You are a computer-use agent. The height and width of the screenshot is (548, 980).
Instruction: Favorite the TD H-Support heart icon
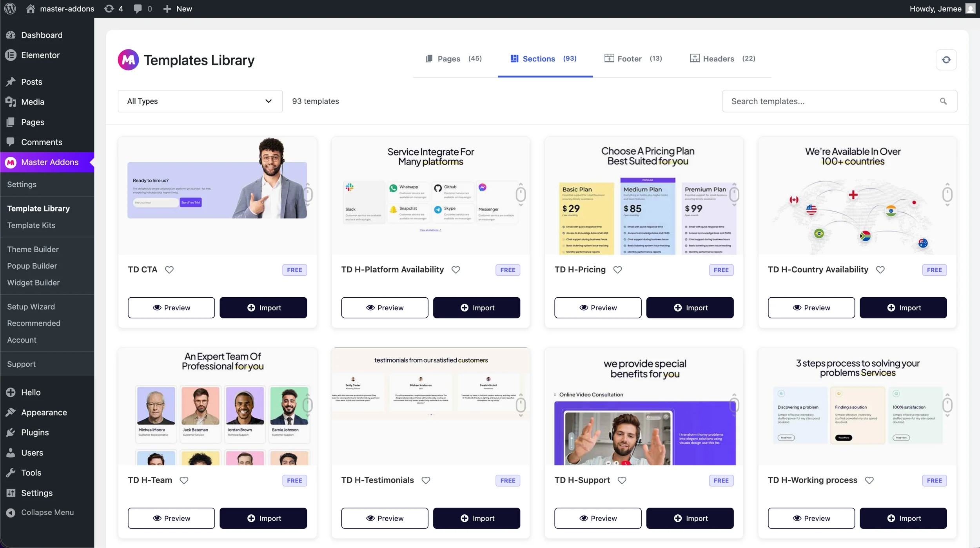622,480
